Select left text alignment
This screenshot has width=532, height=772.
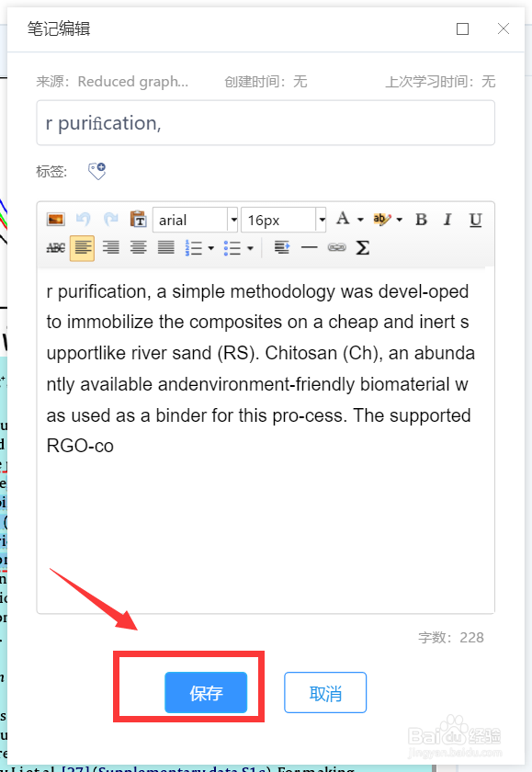pyautogui.click(x=83, y=247)
